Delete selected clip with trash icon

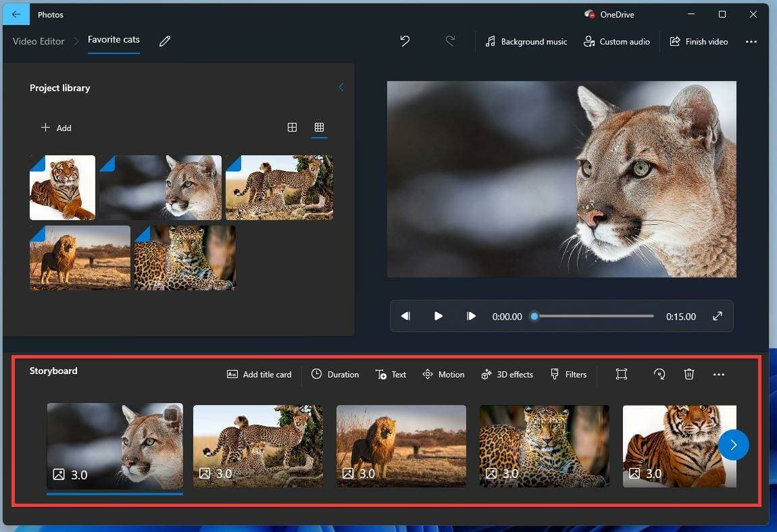coord(689,374)
